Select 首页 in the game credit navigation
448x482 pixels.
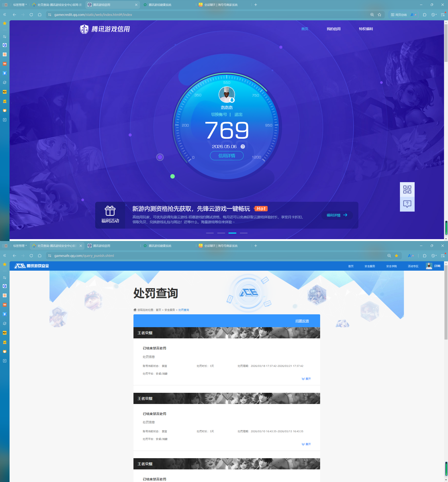[304, 29]
